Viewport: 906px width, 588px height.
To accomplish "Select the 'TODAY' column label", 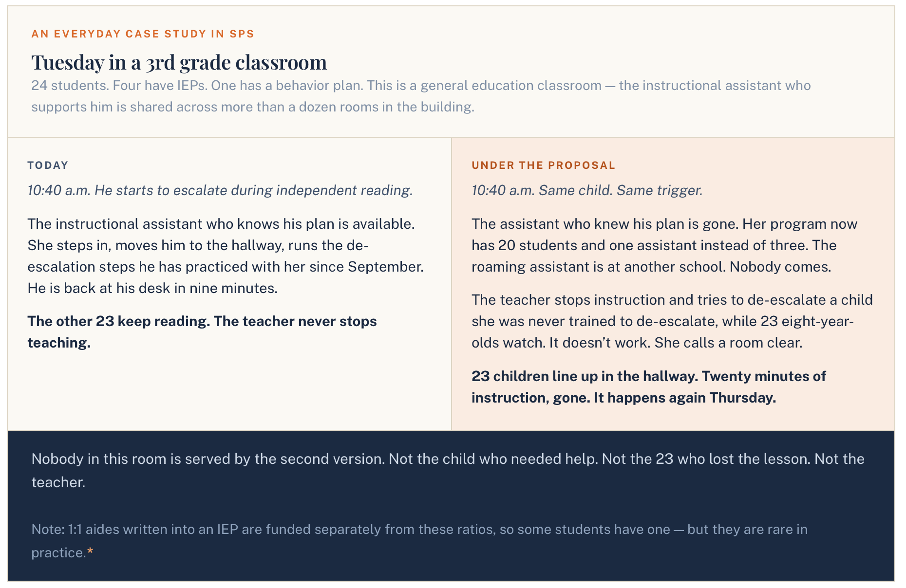I will tap(48, 165).
